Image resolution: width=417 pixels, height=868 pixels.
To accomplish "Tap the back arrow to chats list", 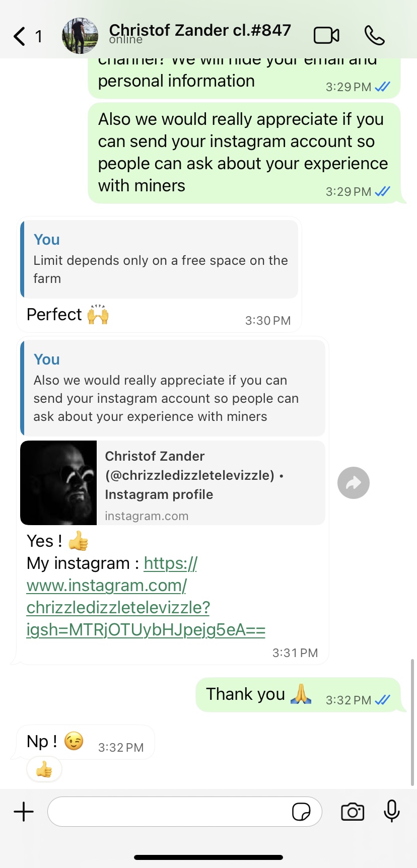I will [x=20, y=36].
